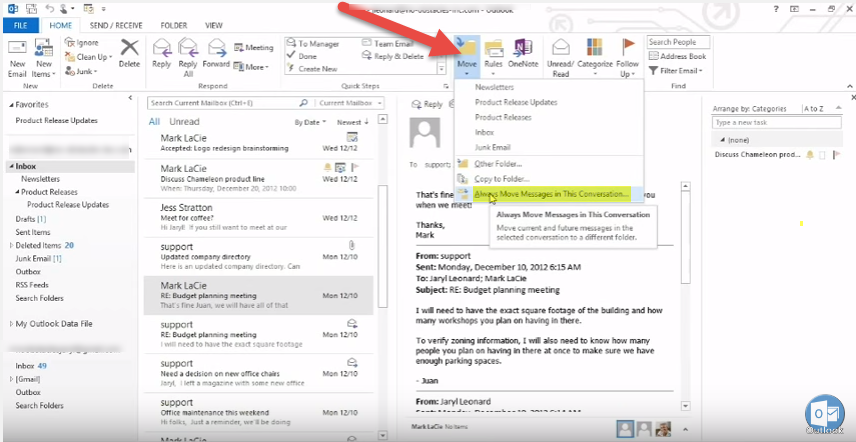
Task: Click the Reply All ribbon button
Action: point(188,57)
